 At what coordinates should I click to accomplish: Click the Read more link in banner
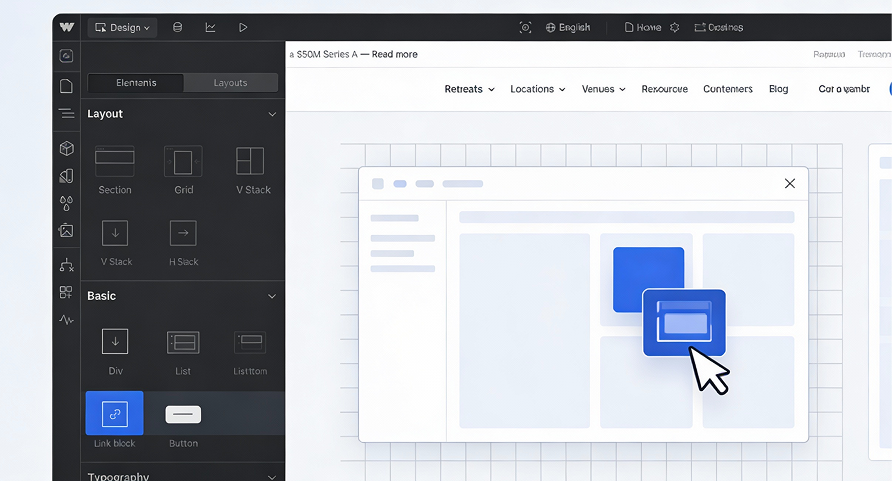pyautogui.click(x=394, y=54)
